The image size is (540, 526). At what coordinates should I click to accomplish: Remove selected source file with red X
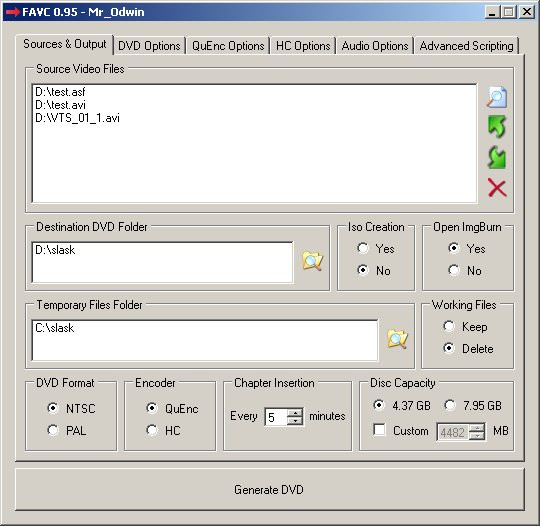pos(497,188)
